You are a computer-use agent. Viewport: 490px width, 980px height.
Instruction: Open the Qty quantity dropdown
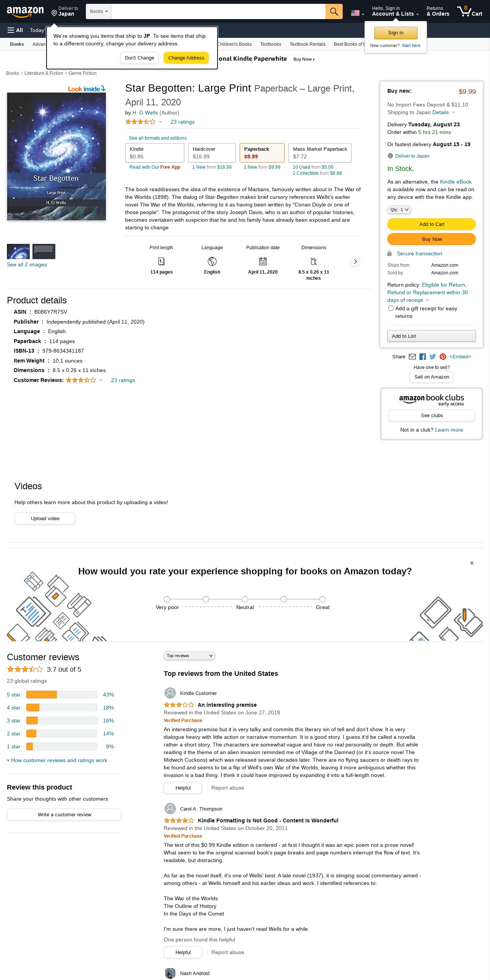click(x=399, y=210)
